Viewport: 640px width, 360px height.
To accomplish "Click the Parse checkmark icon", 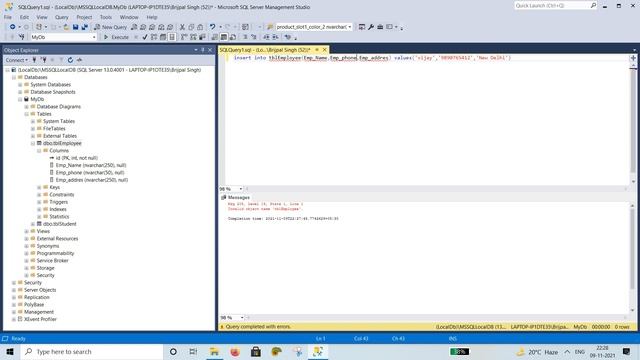I will coord(145,37).
